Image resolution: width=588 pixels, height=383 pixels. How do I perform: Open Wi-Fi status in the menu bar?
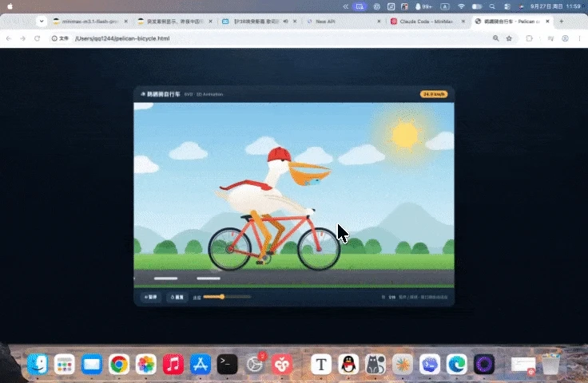coord(461,6)
